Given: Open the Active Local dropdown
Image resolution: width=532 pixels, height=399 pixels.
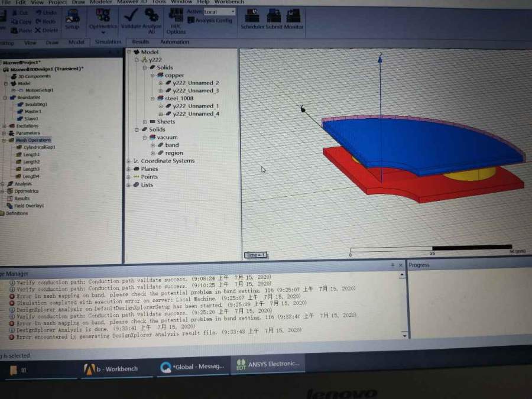Looking at the screenshot, I should [219, 12].
